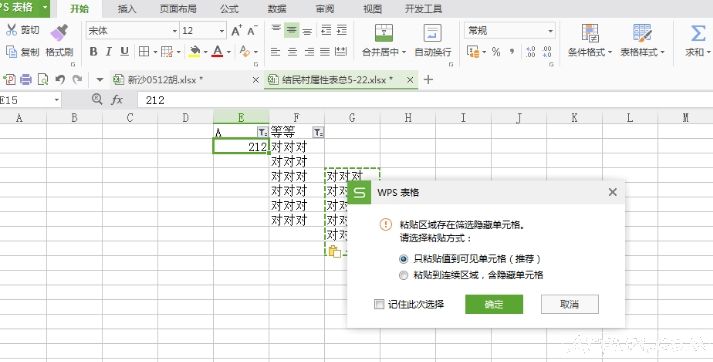Viewport: 713px width, 362px height.
Task: Open the 数据 ribbon tab
Action: (277, 9)
